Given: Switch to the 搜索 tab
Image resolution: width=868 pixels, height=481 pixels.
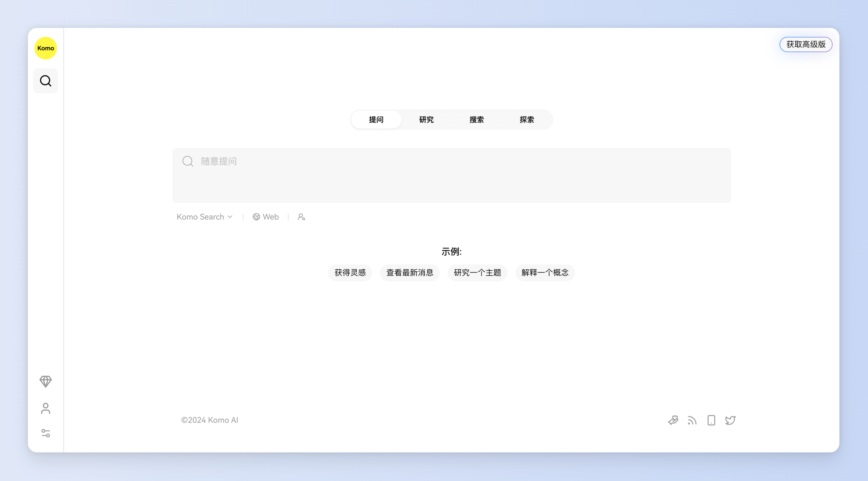Looking at the screenshot, I should pos(477,119).
